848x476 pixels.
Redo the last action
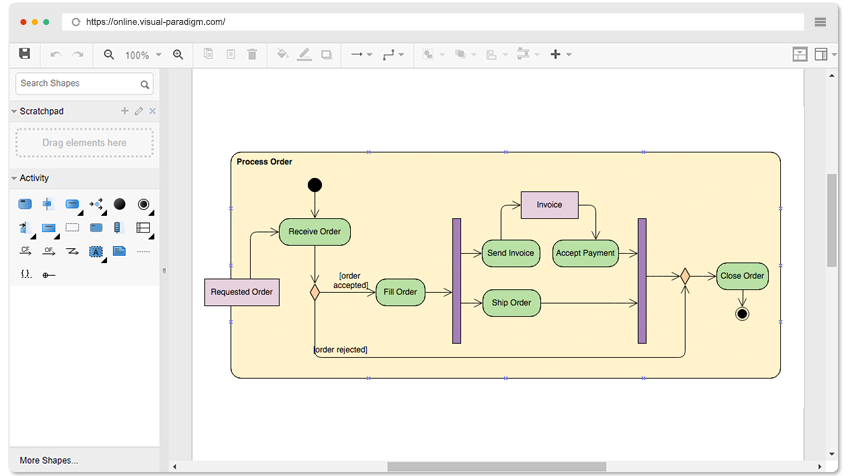pos(78,54)
